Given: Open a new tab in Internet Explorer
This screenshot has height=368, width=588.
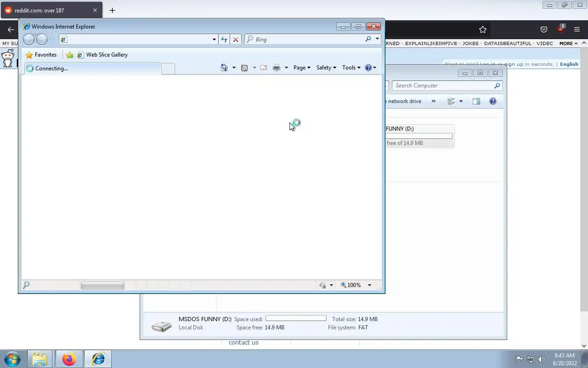Looking at the screenshot, I should (x=168, y=69).
